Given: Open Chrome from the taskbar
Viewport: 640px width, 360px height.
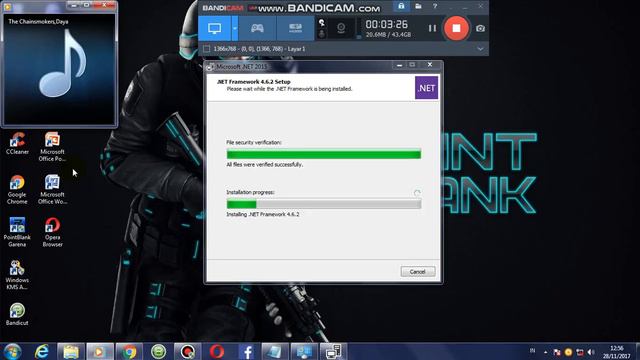Looking at the screenshot, I should click(x=129, y=351).
